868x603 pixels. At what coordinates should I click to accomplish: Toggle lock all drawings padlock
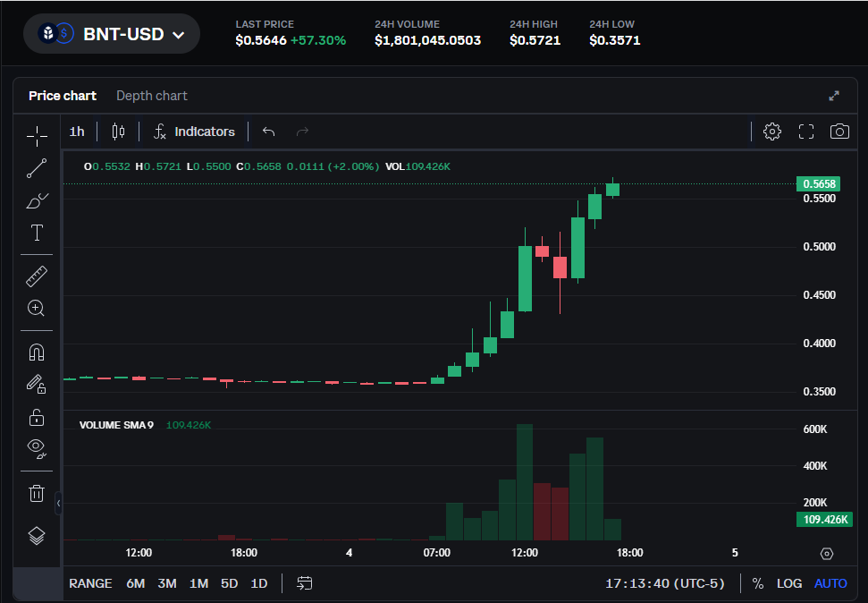point(37,417)
